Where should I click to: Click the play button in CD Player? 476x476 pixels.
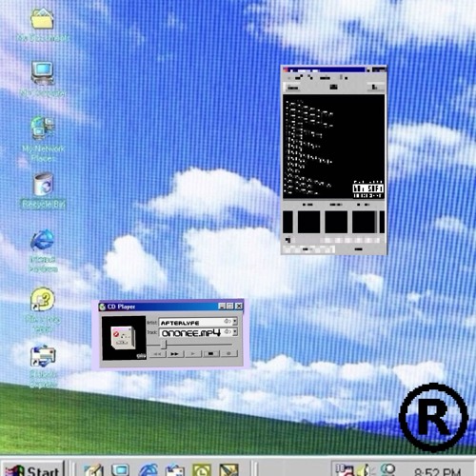(x=193, y=353)
